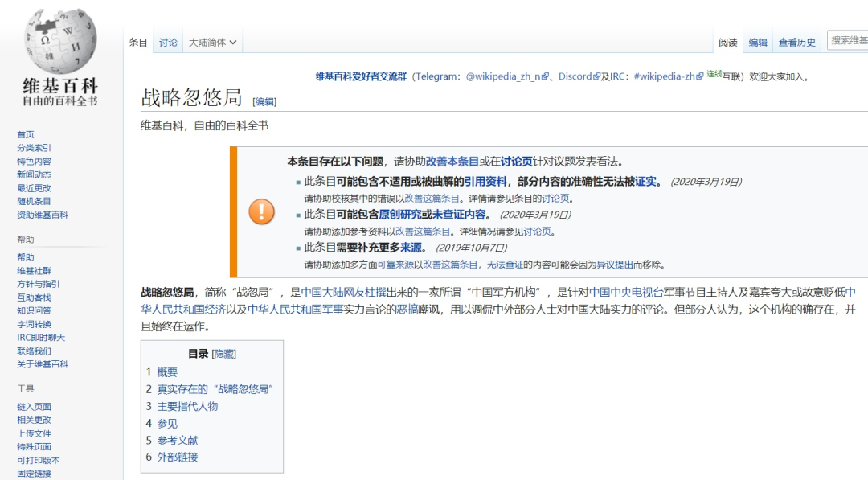Select the 阅读 tab

coord(728,43)
